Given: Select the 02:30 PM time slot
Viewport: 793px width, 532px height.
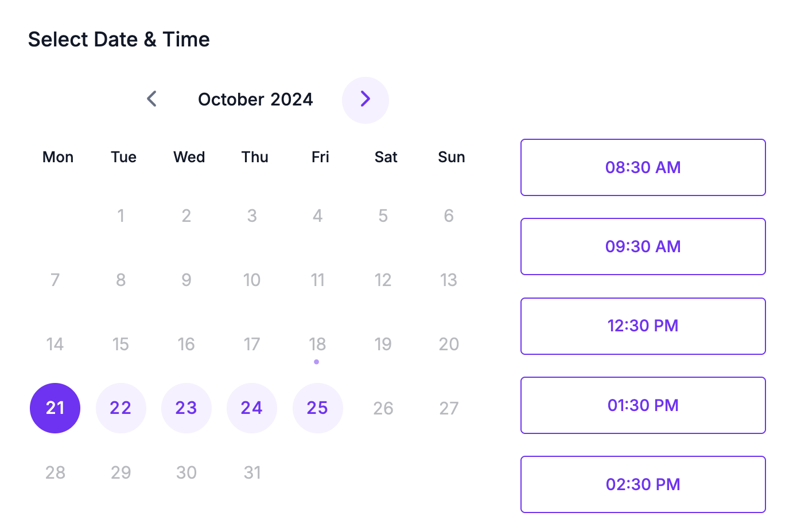Looking at the screenshot, I should [x=643, y=484].
